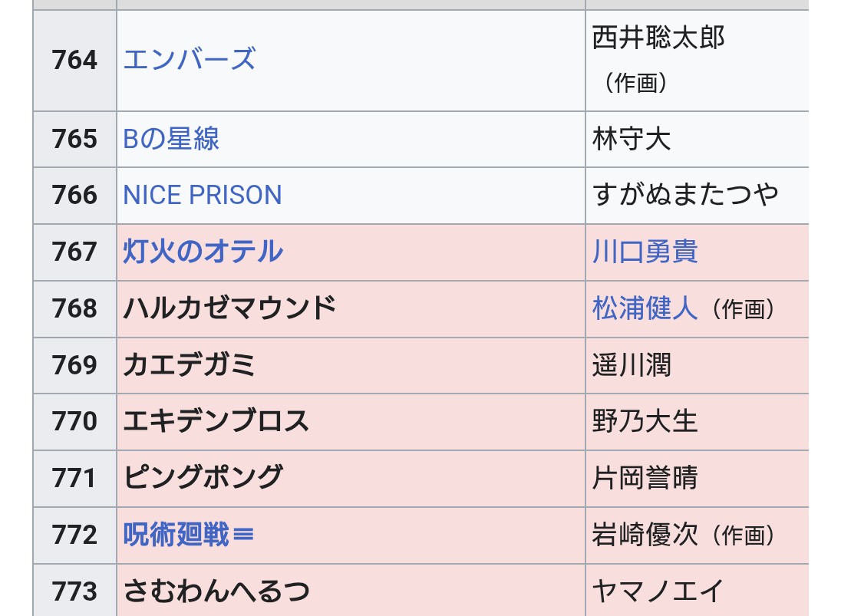Open author 川口勇貴's page link
This screenshot has width=841, height=616.
pos(645,252)
